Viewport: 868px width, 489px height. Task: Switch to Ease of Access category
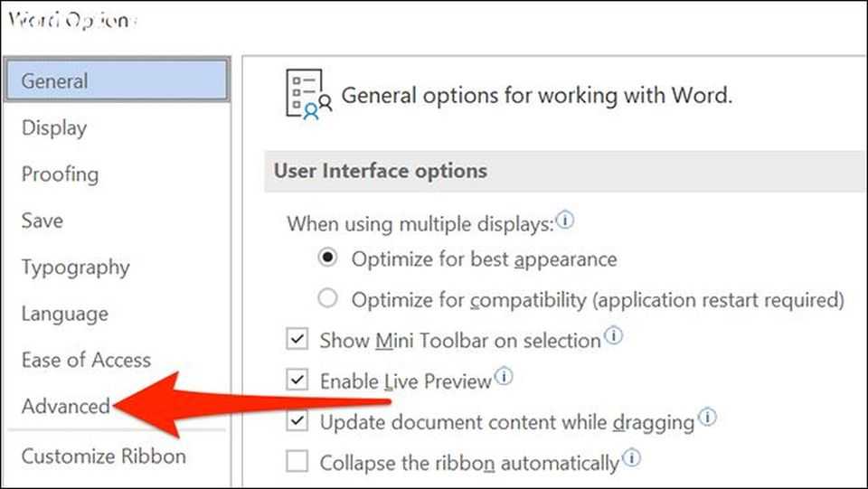tap(86, 360)
